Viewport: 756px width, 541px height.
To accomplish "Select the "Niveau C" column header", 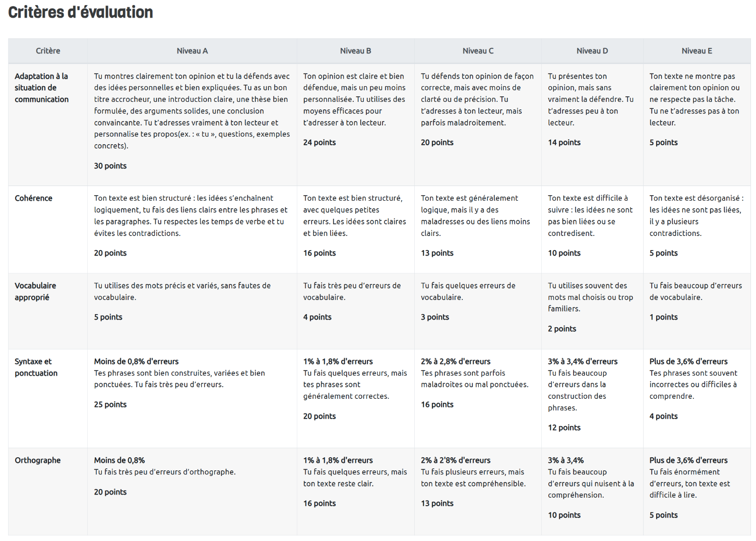I will [x=478, y=51].
